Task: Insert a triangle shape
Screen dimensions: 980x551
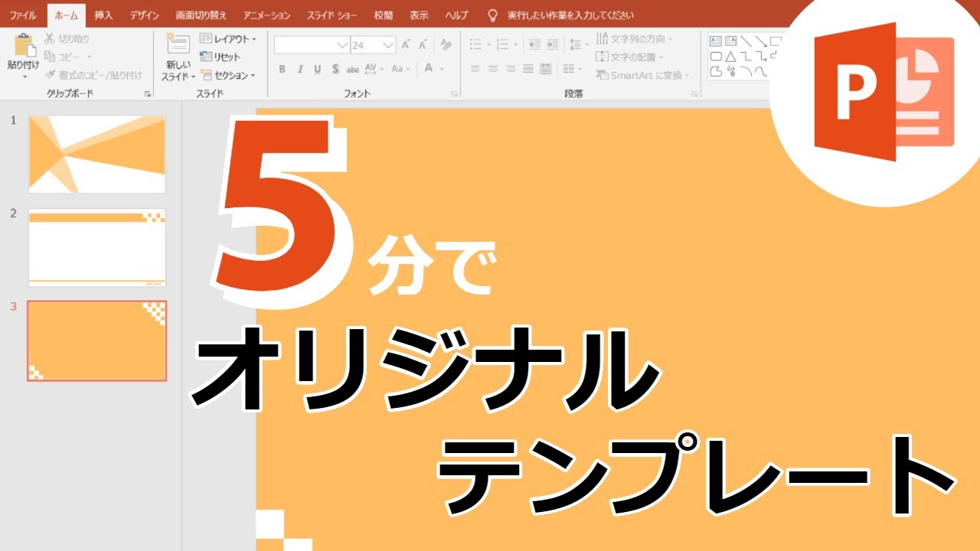Action: click(730, 55)
